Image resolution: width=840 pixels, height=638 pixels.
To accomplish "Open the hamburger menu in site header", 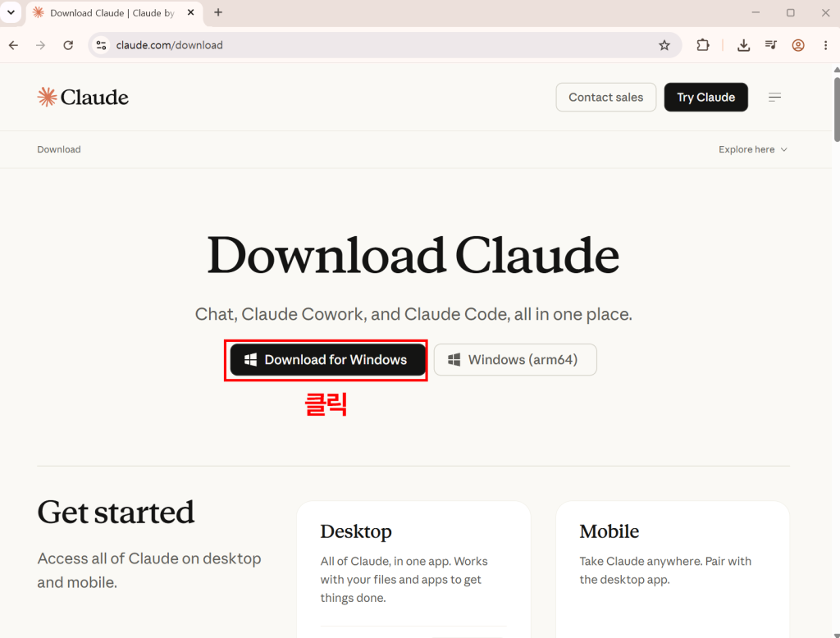I will (x=774, y=98).
